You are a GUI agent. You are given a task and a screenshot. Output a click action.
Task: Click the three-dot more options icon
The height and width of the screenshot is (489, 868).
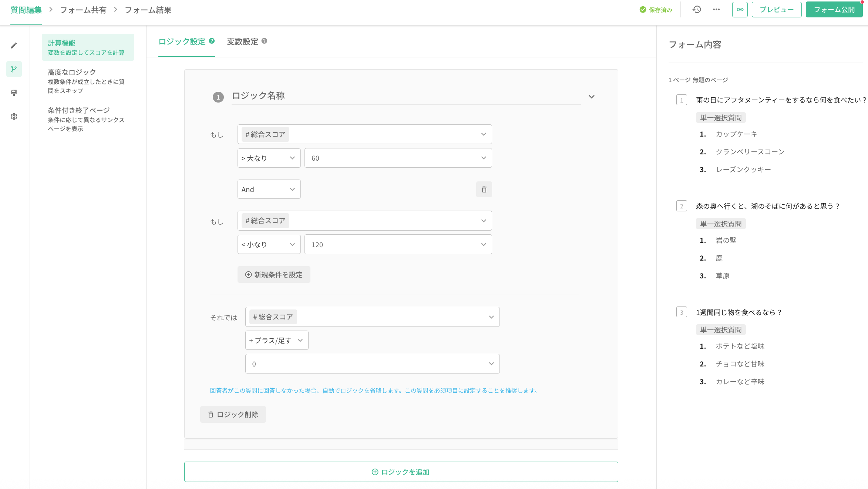pyautogui.click(x=716, y=10)
